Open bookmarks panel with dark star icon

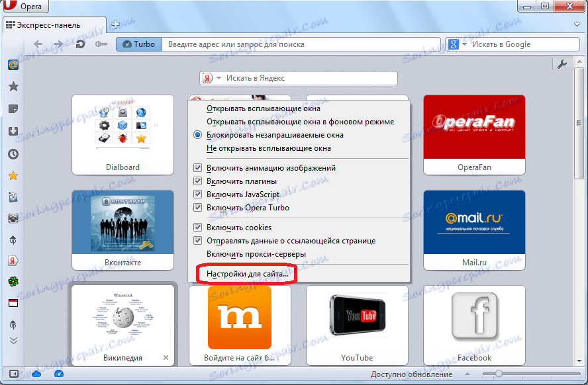(13, 87)
